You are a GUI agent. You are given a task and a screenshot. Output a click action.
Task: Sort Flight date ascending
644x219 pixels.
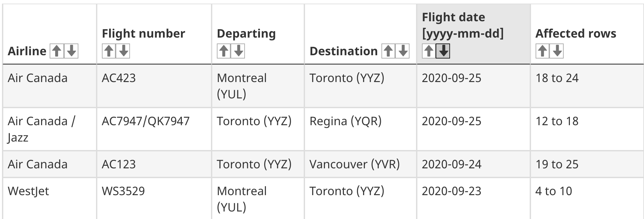pyautogui.click(x=429, y=51)
